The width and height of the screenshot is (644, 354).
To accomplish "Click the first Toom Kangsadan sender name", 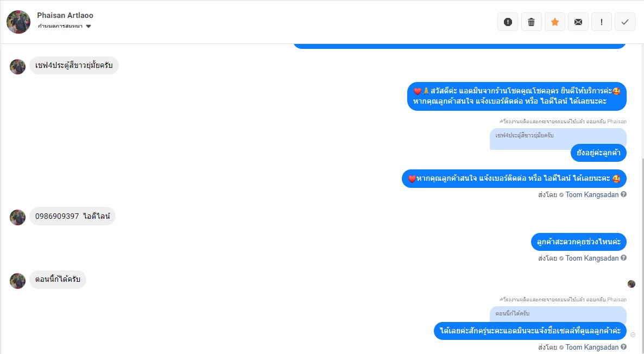I will [x=592, y=195].
